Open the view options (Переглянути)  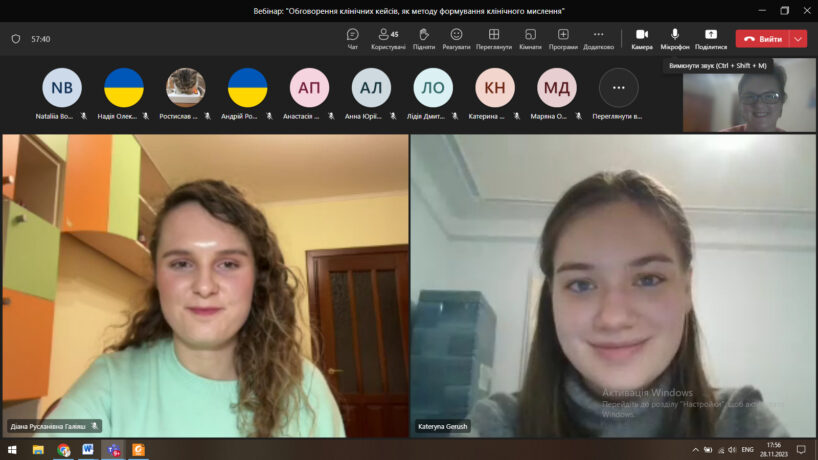pyautogui.click(x=493, y=38)
